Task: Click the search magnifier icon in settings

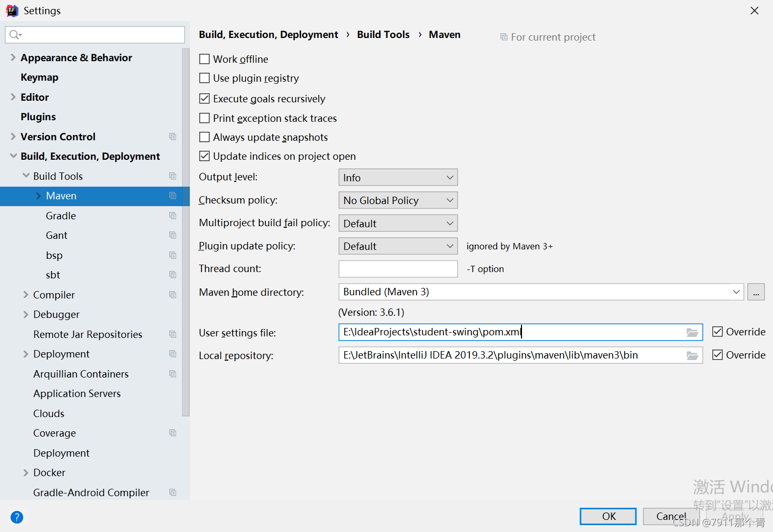Action: (15, 35)
